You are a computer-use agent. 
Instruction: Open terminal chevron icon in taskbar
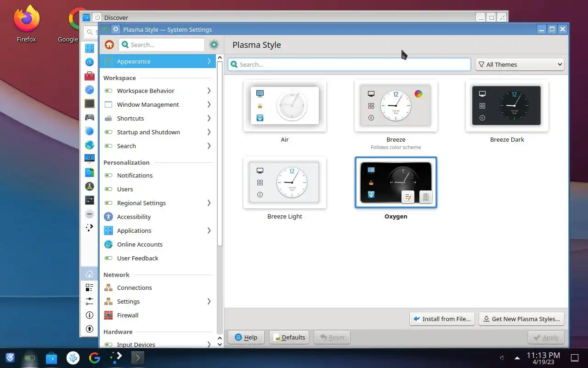point(137,357)
